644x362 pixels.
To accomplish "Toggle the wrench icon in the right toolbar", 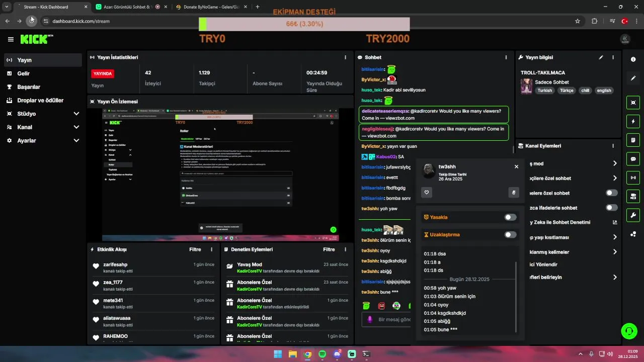I will click(633, 215).
